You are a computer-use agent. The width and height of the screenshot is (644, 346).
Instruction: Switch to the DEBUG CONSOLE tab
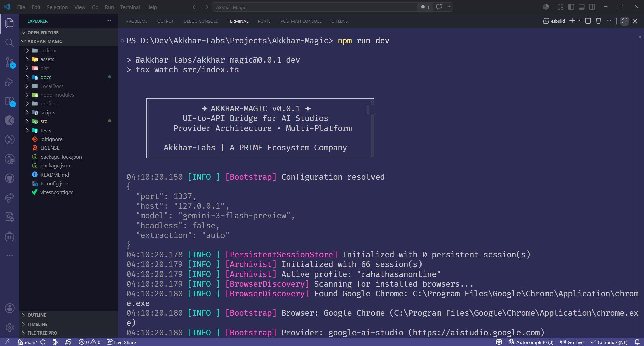[x=201, y=21]
